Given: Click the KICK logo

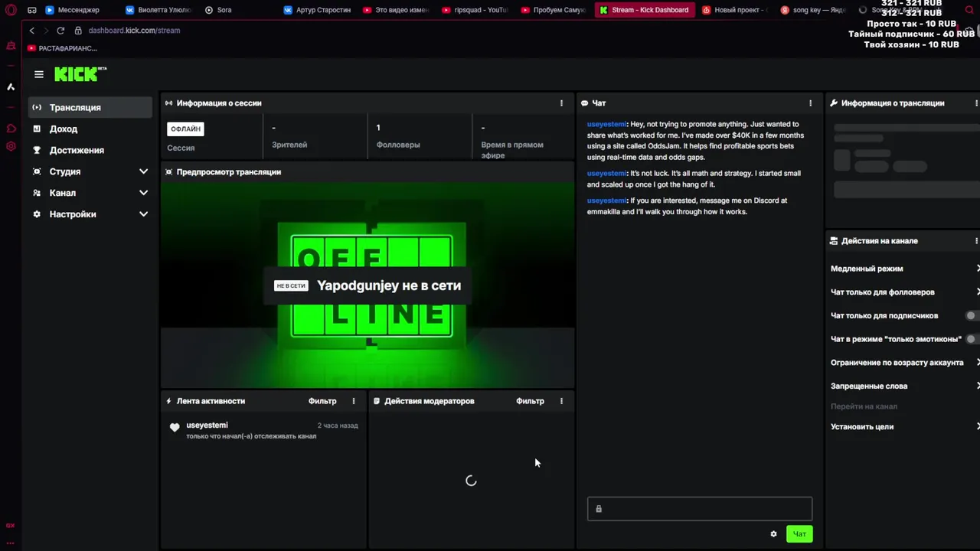Looking at the screenshot, I should (80, 74).
